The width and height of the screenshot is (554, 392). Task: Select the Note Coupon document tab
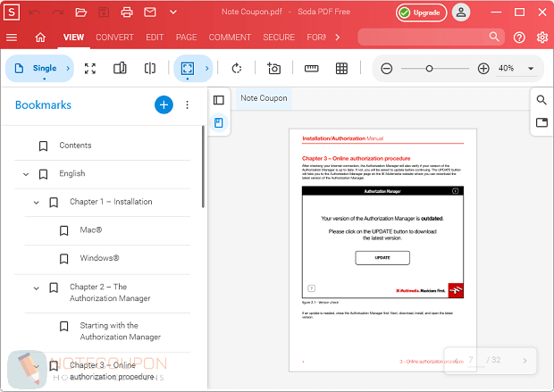tap(264, 98)
